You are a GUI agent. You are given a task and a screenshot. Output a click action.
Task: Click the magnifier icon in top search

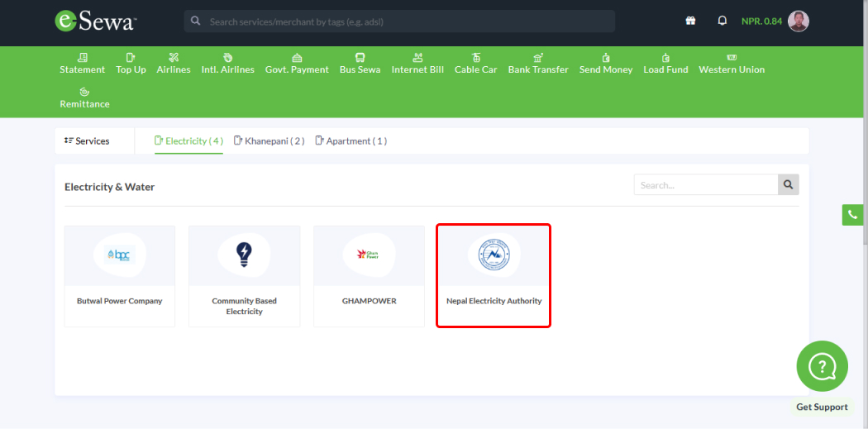click(195, 21)
